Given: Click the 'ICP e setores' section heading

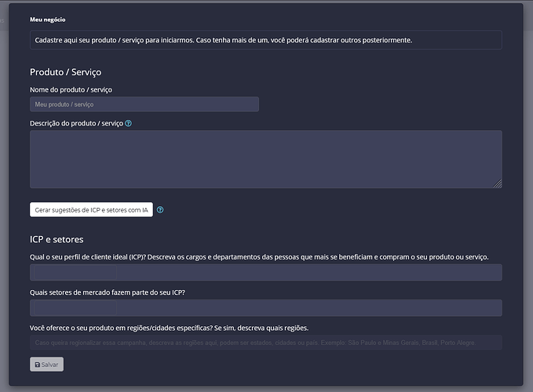Looking at the screenshot, I should [x=57, y=239].
